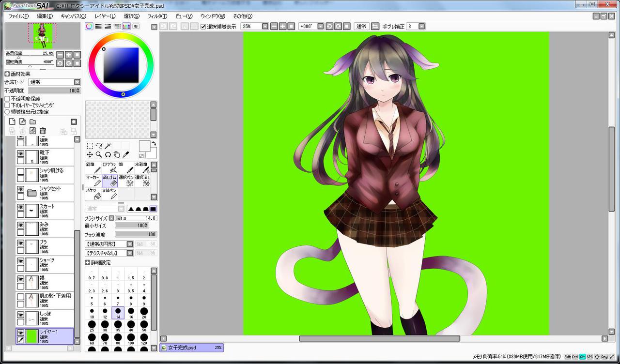
Task: Select the move tool
Action: (x=90, y=154)
